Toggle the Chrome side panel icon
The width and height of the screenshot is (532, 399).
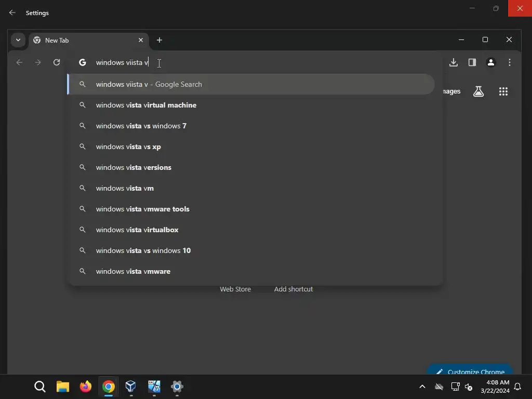472,62
